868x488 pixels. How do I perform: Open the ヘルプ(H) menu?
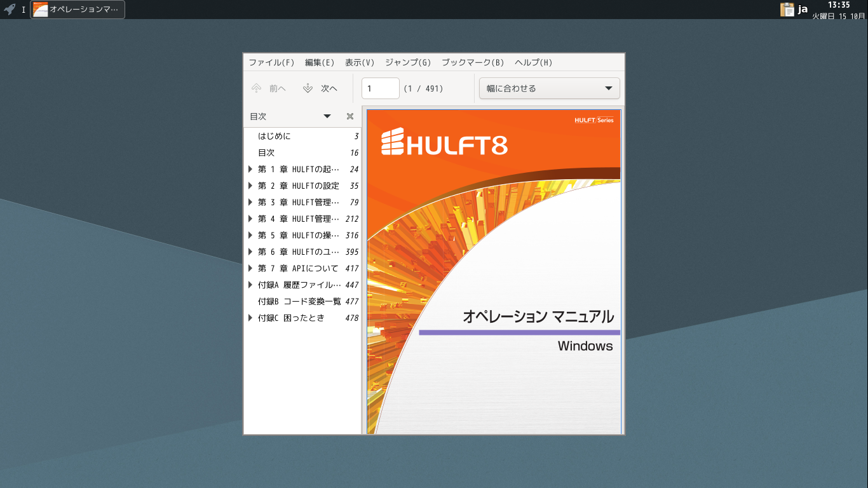[x=533, y=62]
